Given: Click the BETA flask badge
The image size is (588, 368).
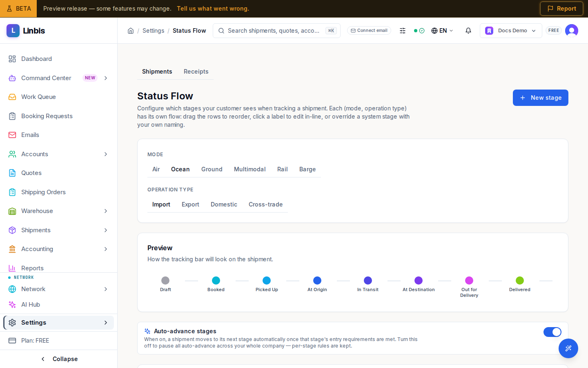Looking at the screenshot, I should pos(18,9).
